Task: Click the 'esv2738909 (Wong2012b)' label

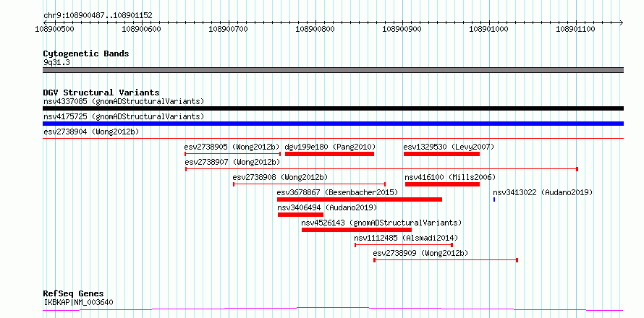Action: (420, 253)
